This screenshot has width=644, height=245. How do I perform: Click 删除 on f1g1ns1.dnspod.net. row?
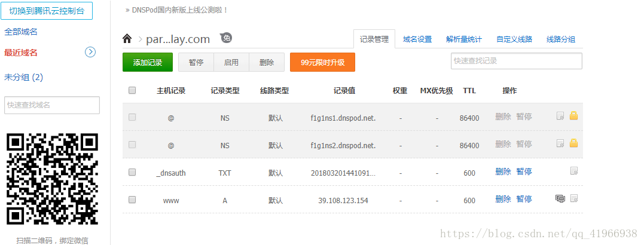click(503, 117)
